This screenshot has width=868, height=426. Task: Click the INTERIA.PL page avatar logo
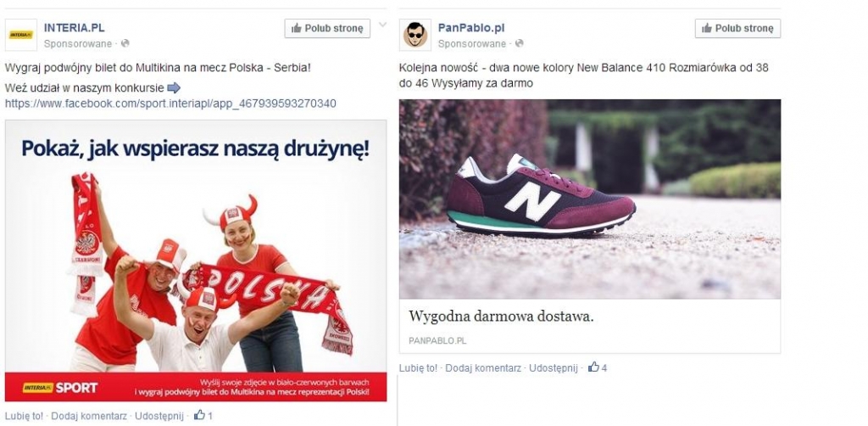[21, 34]
